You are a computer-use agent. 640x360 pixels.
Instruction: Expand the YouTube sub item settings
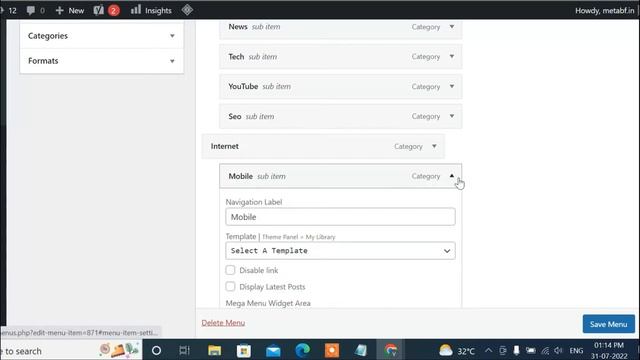pos(452,86)
